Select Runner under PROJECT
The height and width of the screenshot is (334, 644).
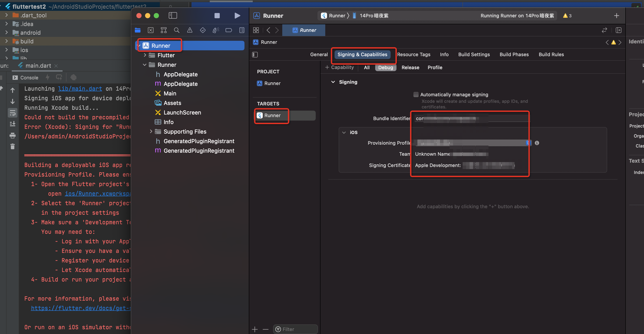pos(269,83)
